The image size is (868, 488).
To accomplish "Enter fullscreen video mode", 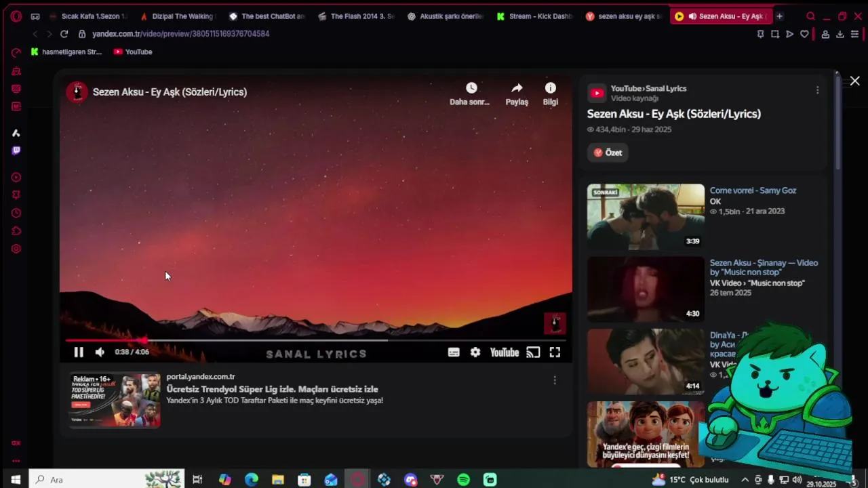I will [x=555, y=352].
